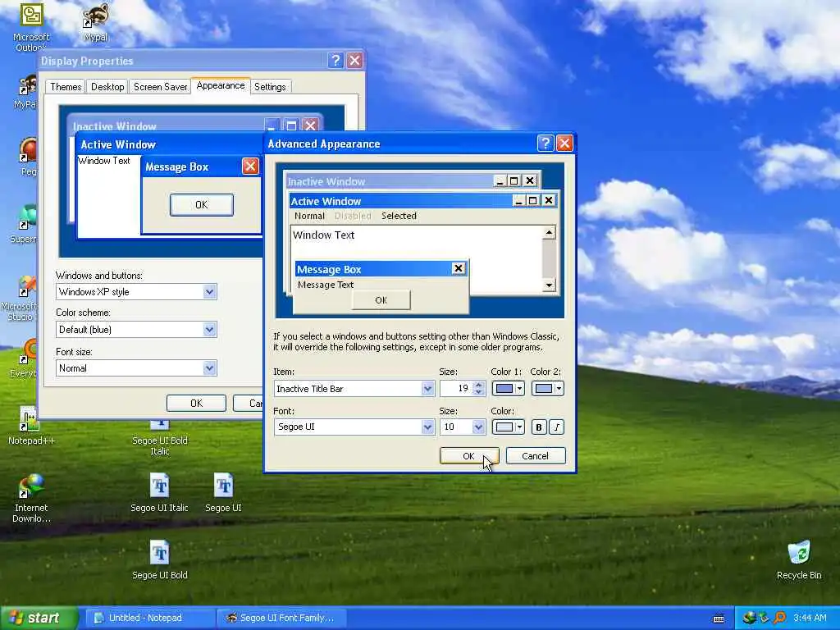This screenshot has height=630, width=840.
Task: Expand the Font dropdown showing Segoe UI
Action: [427, 427]
